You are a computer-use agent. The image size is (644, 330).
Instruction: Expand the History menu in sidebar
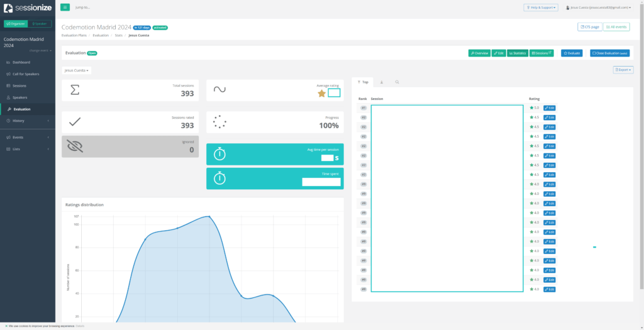tap(28, 121)
